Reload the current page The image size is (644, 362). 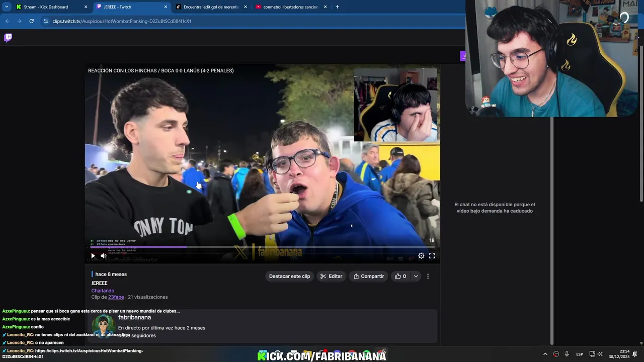(31, 21)
